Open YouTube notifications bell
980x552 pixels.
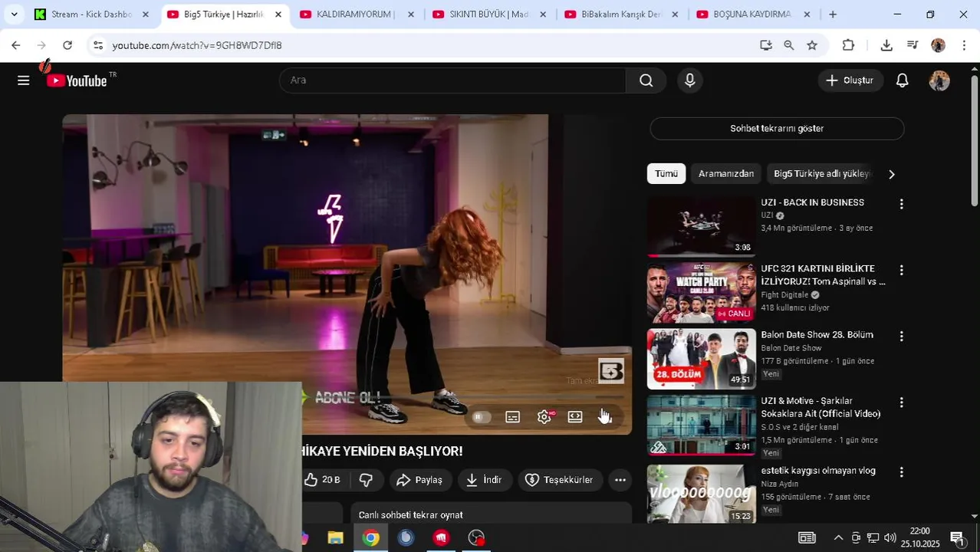click(x=903, y=80)
